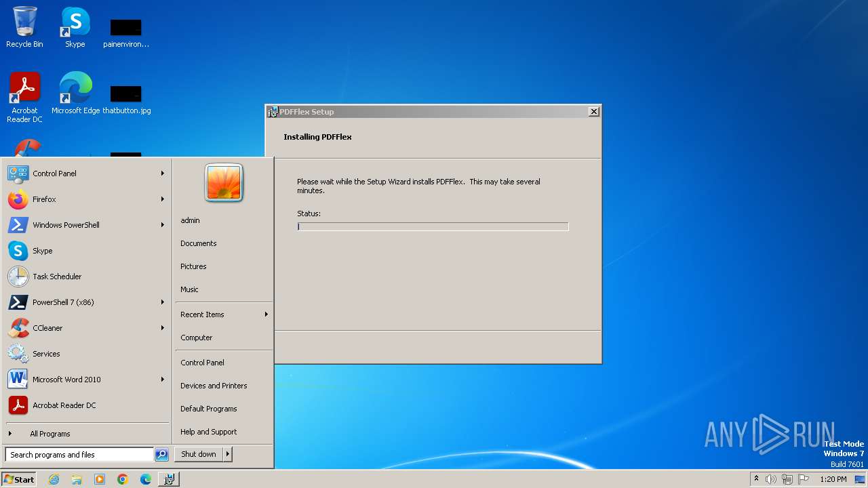Screen dimensions: 868x488
Task: Click the Start button
Action: pyautogui.click(x=19, y=479)
